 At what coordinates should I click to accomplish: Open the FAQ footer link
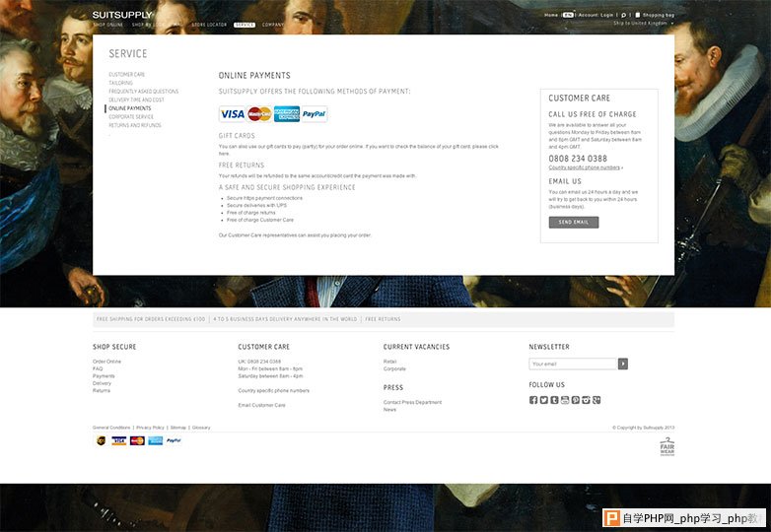tap(98, 368)
